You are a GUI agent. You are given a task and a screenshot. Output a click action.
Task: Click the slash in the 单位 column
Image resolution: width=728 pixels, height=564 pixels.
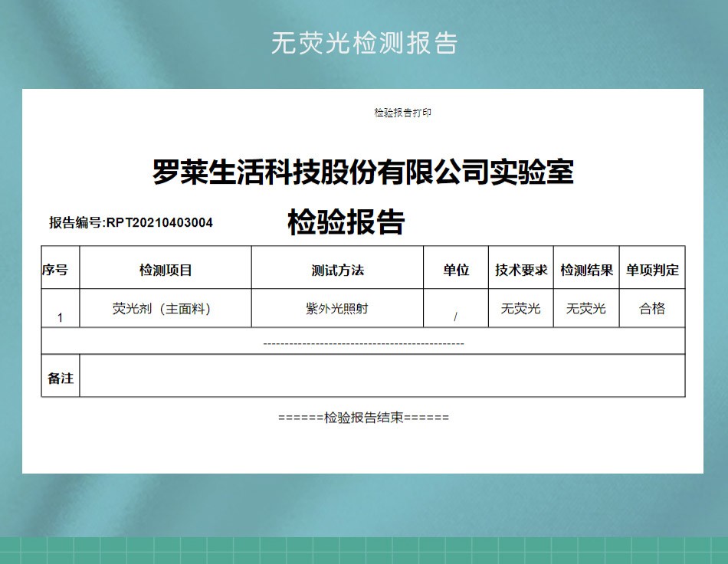click(x=455, y=317)
